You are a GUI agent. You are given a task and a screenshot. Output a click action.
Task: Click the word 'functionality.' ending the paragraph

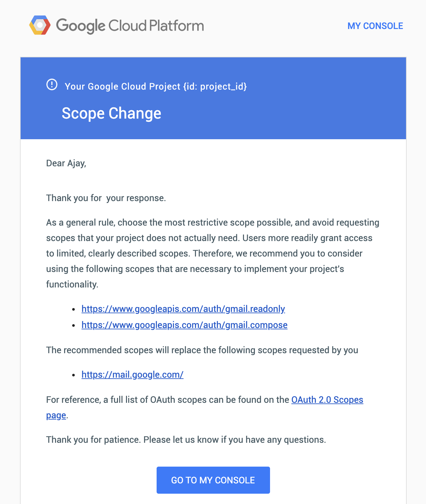click(x=72, y=284)
